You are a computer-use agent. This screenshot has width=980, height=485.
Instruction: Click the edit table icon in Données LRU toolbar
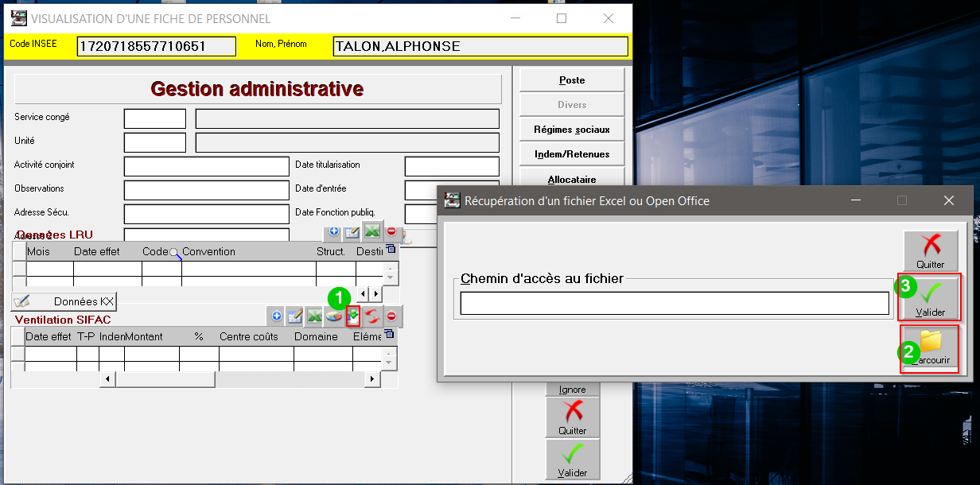[x=352, y=232]
